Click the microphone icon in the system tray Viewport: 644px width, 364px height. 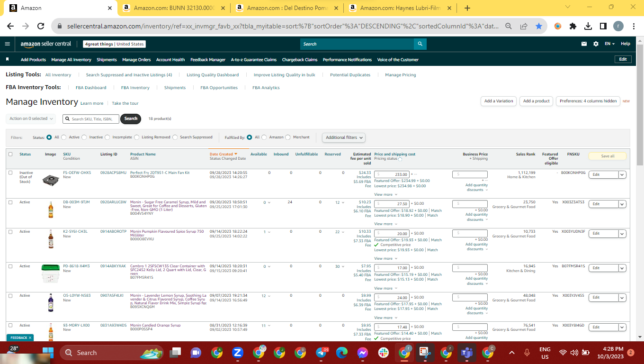527,353
